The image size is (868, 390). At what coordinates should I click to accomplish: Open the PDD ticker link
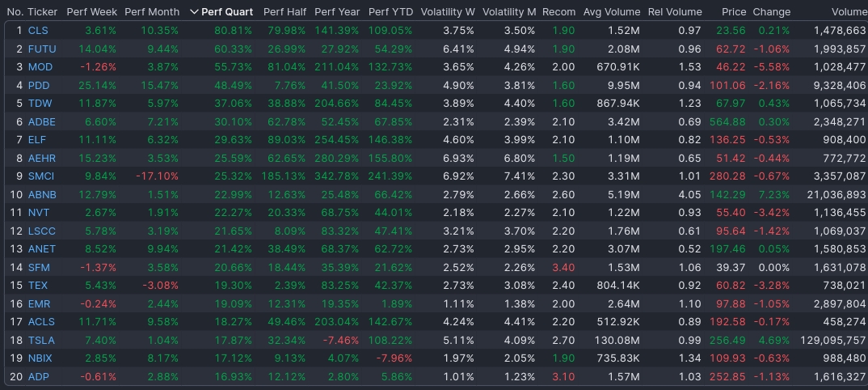click(39, 86)
